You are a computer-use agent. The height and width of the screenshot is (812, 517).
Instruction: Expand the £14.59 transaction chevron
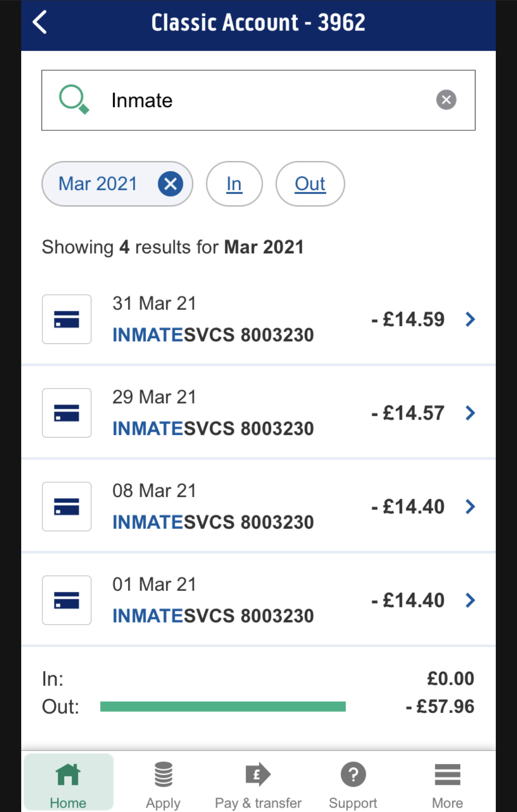coord(470,319)
